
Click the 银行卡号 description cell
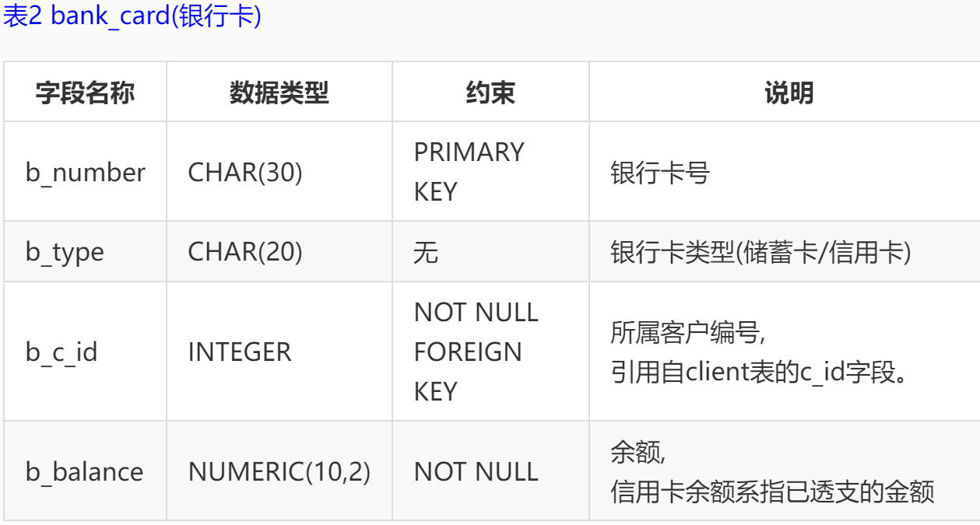[660, 173]
